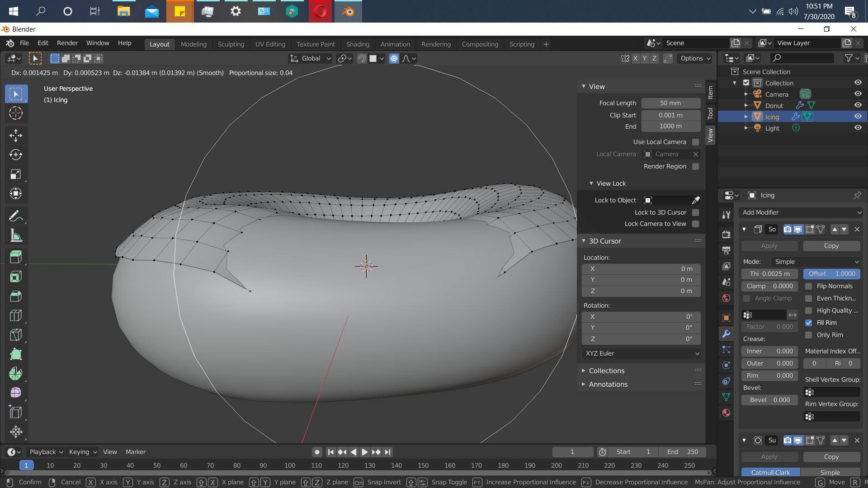Image resolution: width=868 pixels, height=488 pixels.
Task: Open the Modifier properties wrench tab
Action: (x=726, y=334)
